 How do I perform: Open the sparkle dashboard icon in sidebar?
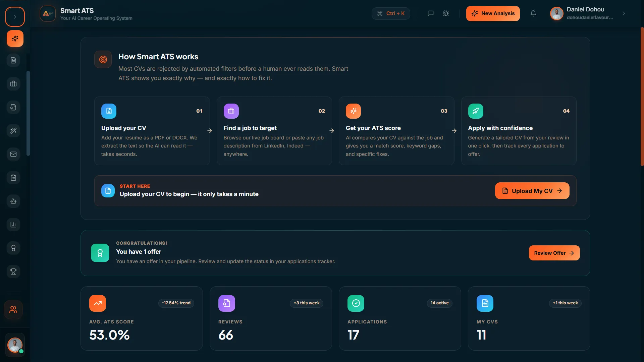[x=15, y=39]
